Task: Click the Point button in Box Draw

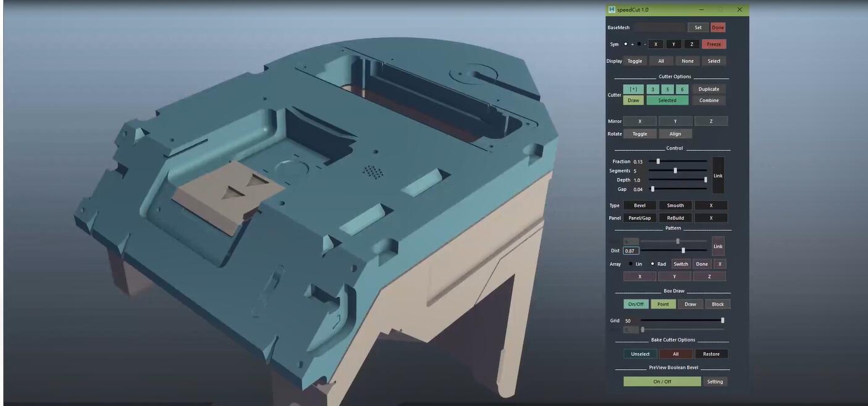Action: (x=663, y=304)
